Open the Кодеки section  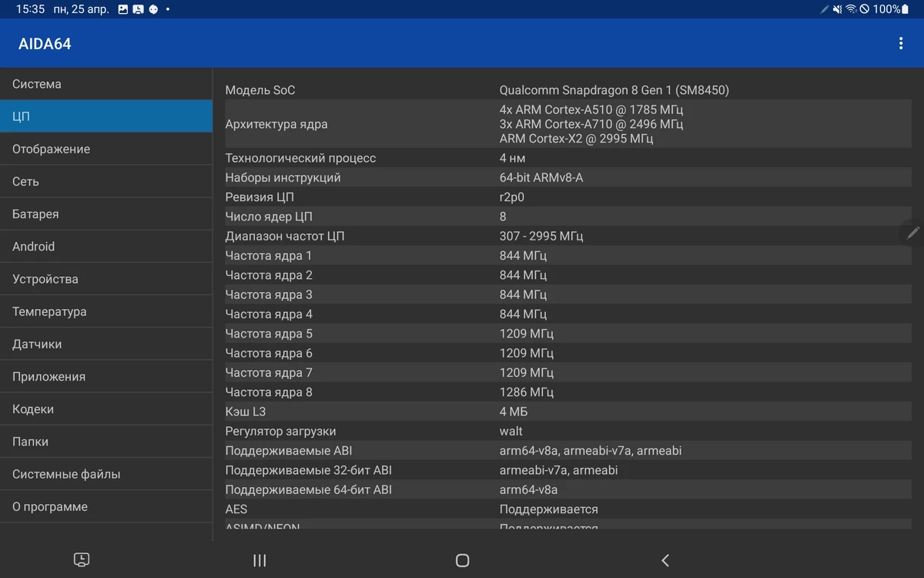pyautogui.click(x=106, y=409)
